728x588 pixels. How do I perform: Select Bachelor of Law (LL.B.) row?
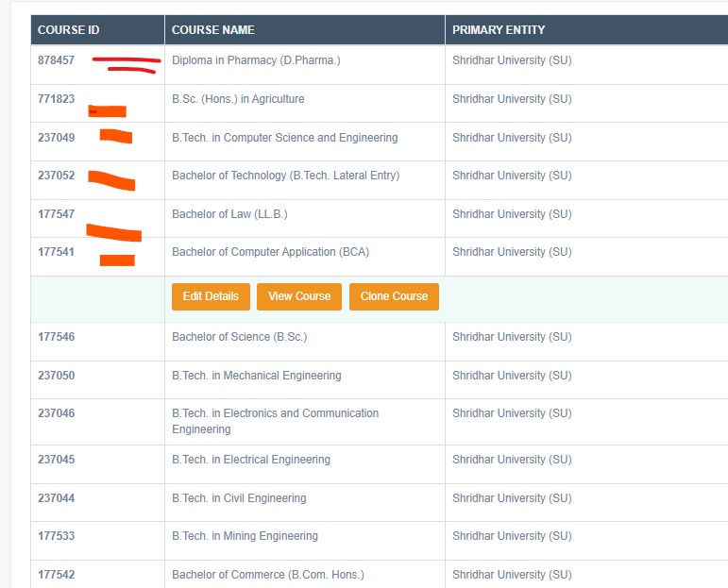(229, 214)
